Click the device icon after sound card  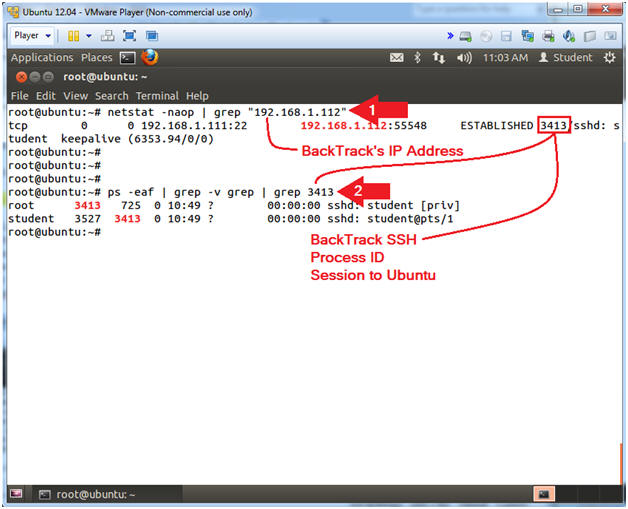pos(590,37)
